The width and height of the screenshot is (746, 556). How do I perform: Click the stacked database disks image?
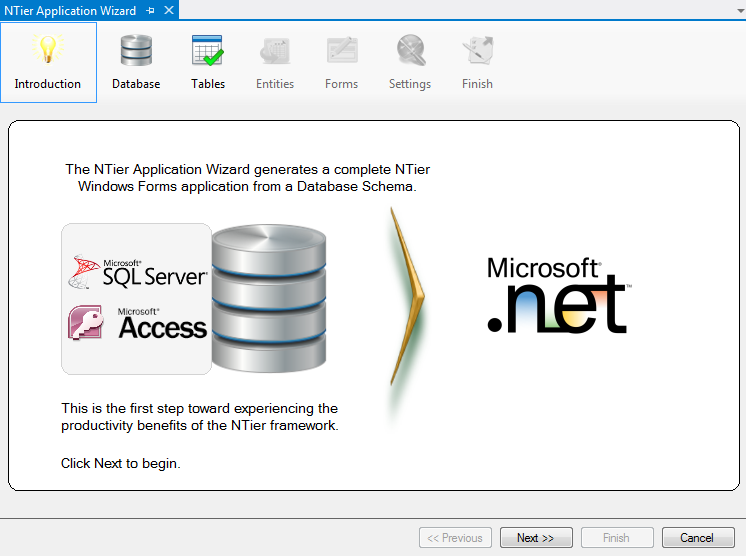pyautogui.click(x=269, y=298)
